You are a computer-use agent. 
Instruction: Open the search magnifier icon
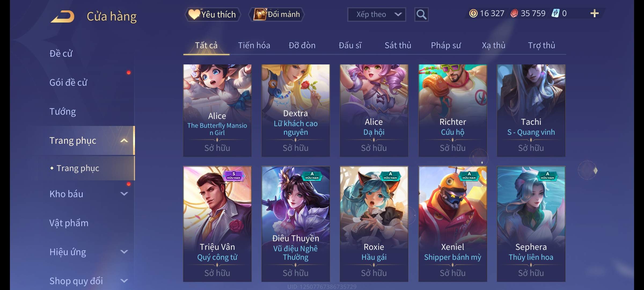coord(421,15)
